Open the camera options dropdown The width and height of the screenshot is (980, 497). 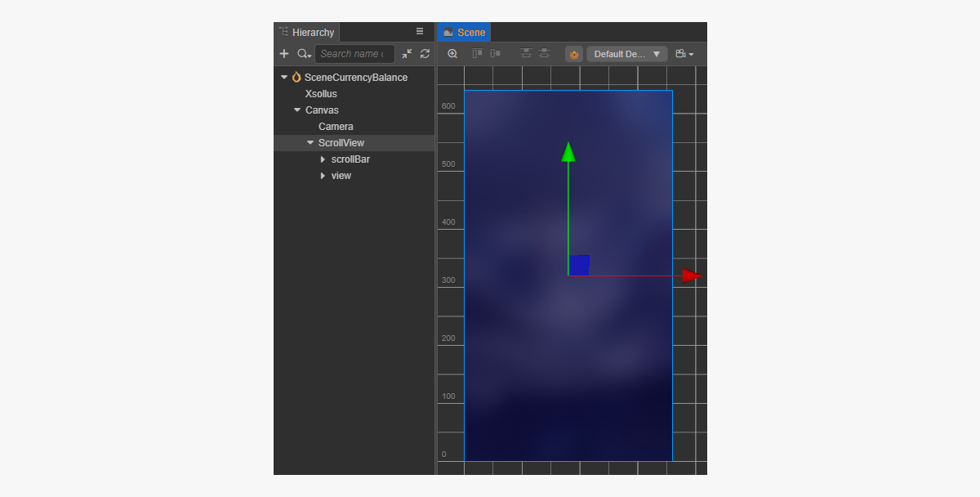684,54
